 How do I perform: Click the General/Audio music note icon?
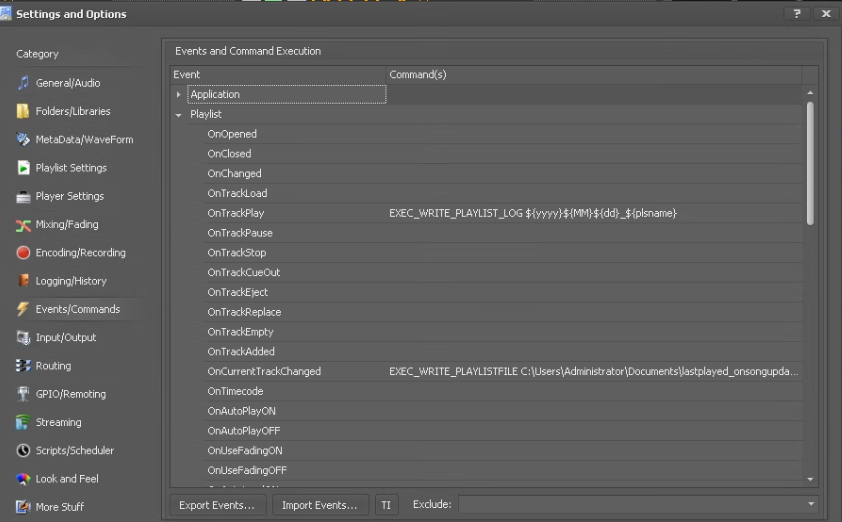pos(23,83)
